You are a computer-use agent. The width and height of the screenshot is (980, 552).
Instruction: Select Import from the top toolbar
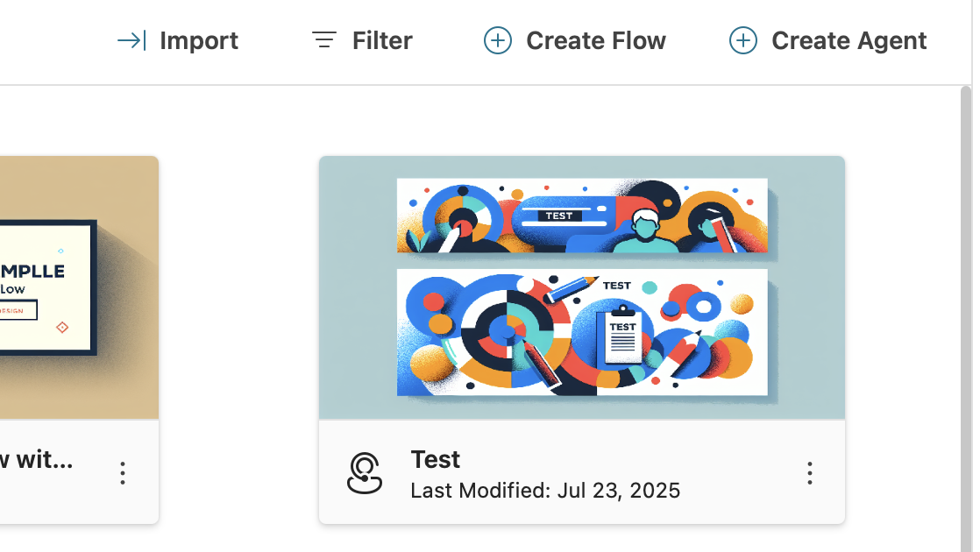click(198, 39)
